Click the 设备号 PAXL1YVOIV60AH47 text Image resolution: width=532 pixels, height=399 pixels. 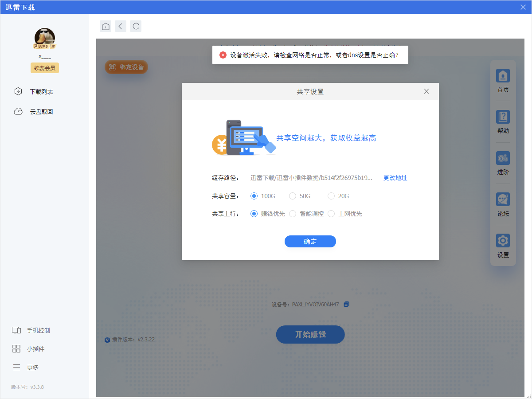305,305
